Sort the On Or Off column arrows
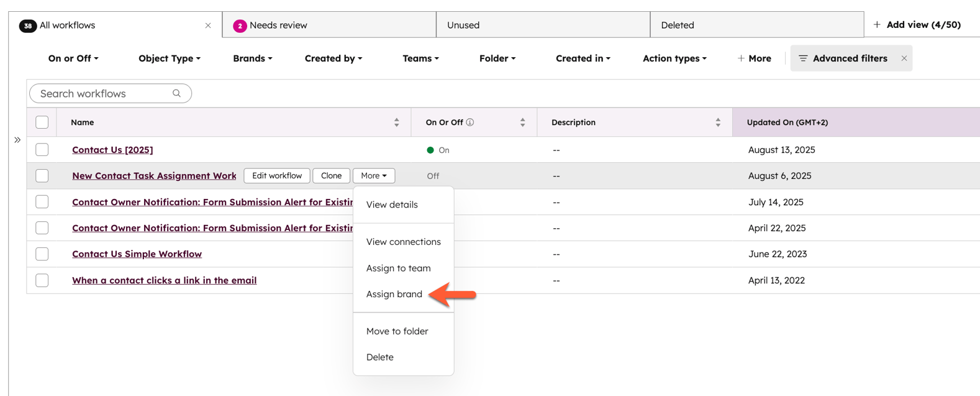Viewport: 980px width, 396px height. tap(522, 122)
